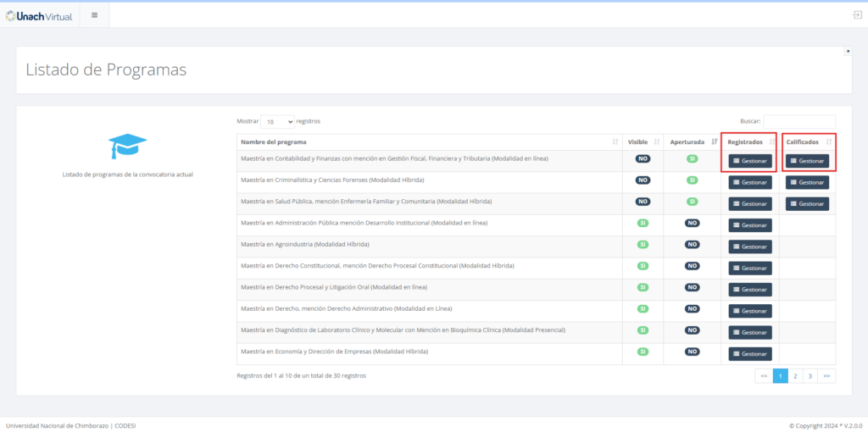
Task: Click the graduation cap icon
Action: [128, 147]
